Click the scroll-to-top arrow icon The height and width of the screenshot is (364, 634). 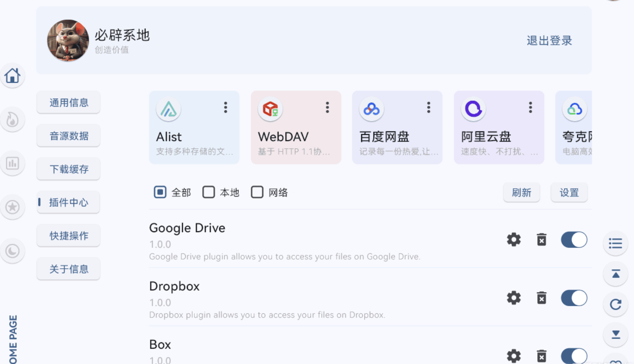pos(616,274)
